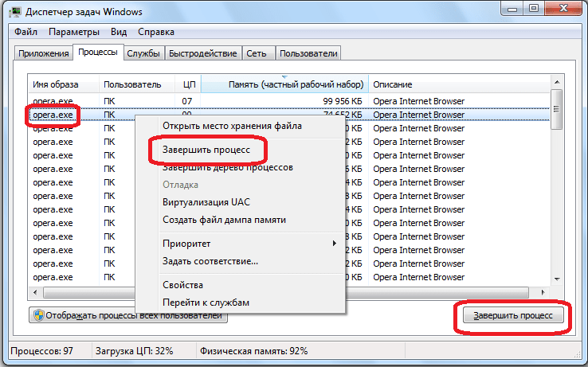Click the Task Manager title bar icon

(x=15, y=12)
